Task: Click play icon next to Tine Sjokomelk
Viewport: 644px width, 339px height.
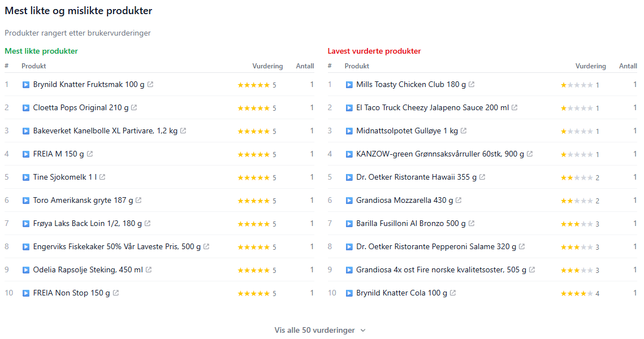Action: (x=26, y=177)
